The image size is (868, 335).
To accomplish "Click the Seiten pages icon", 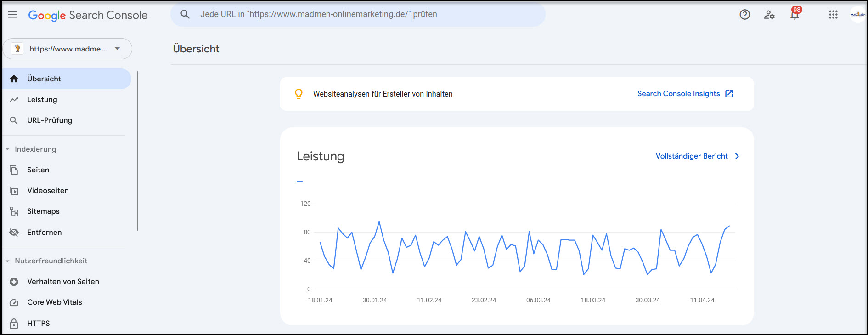I will 14,170.
